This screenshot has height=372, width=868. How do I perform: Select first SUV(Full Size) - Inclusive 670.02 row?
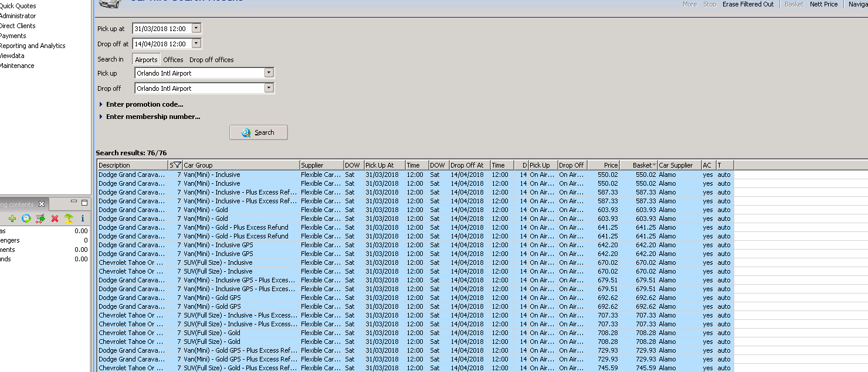click(415, 262)
